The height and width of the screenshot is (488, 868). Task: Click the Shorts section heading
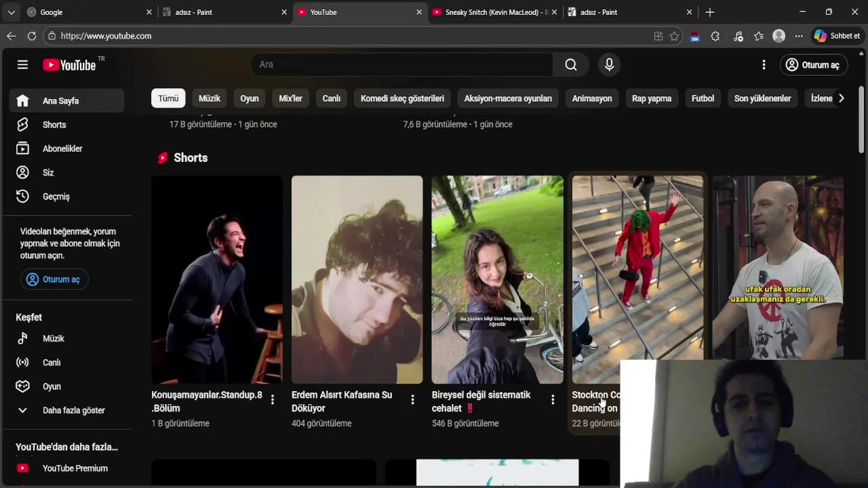[191, 158]
